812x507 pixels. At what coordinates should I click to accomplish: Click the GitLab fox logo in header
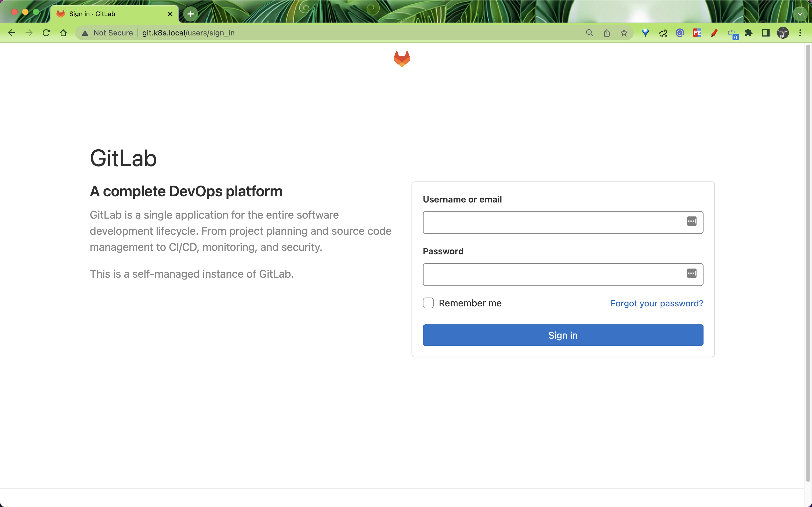click(x=402, y=59)
